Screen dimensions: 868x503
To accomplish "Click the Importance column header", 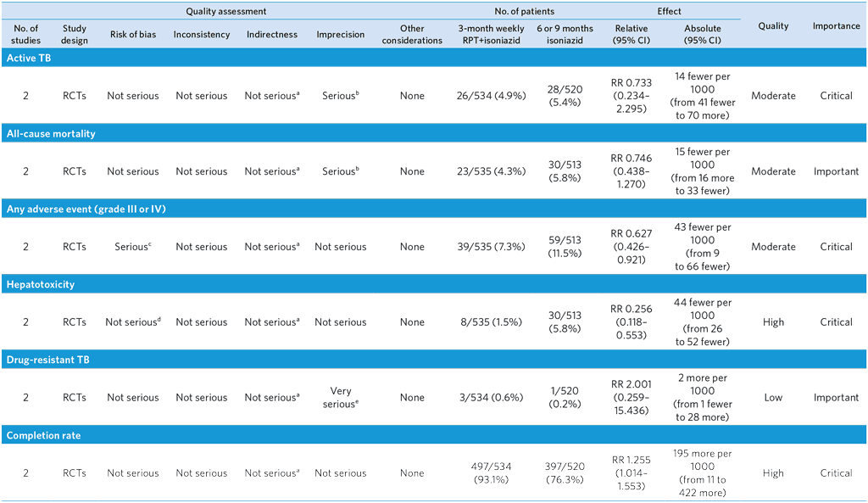I will 836,25.
